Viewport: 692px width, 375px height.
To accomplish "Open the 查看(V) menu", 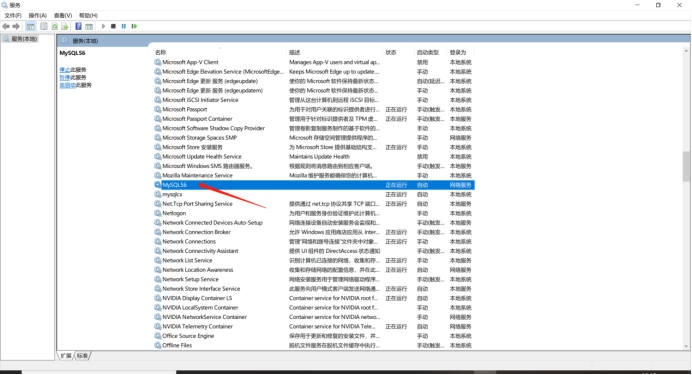I will 63,15.
